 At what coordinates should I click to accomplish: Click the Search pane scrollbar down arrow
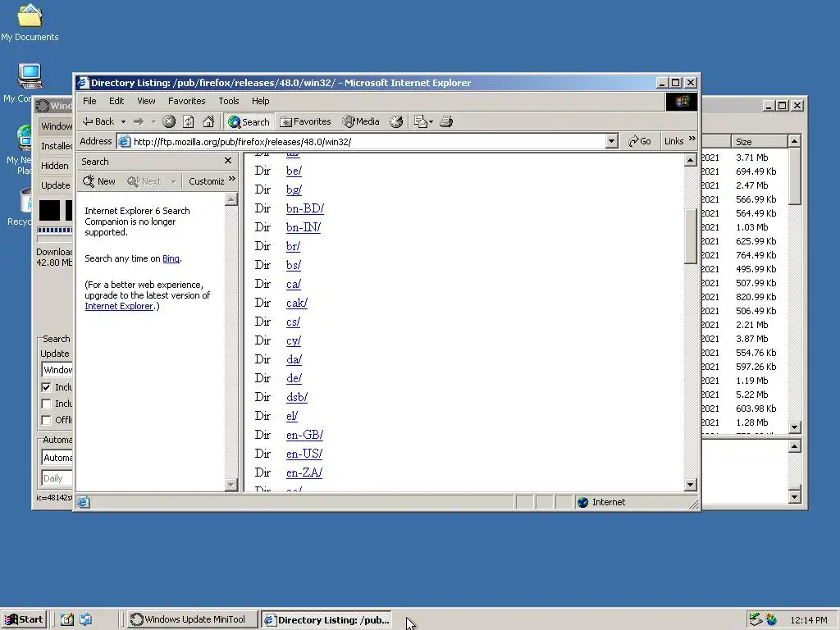click(231, 484)
